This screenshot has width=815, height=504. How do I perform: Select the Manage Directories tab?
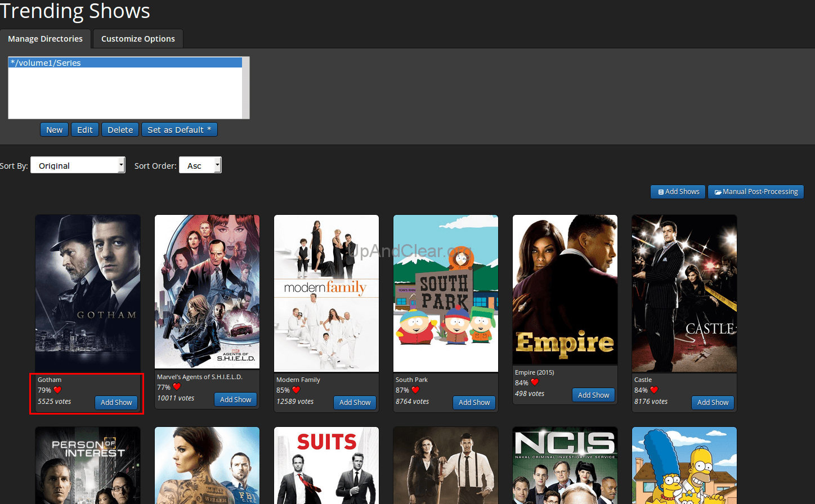[x=45, y=39]
